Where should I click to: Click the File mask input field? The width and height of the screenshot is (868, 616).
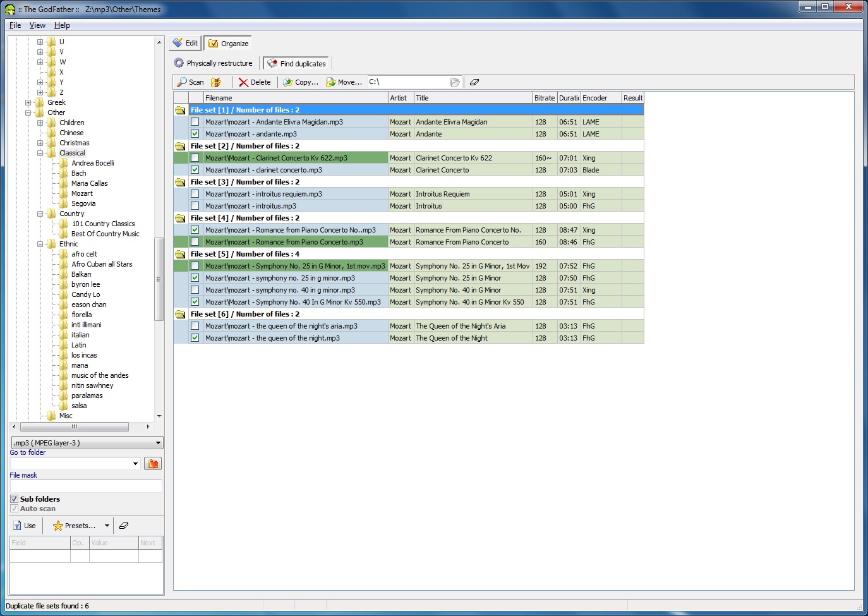click(86, 486)
